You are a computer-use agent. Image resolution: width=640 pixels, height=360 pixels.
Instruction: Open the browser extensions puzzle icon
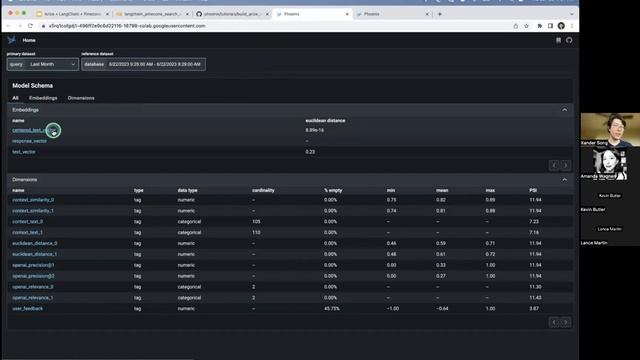tap(540, 26)
